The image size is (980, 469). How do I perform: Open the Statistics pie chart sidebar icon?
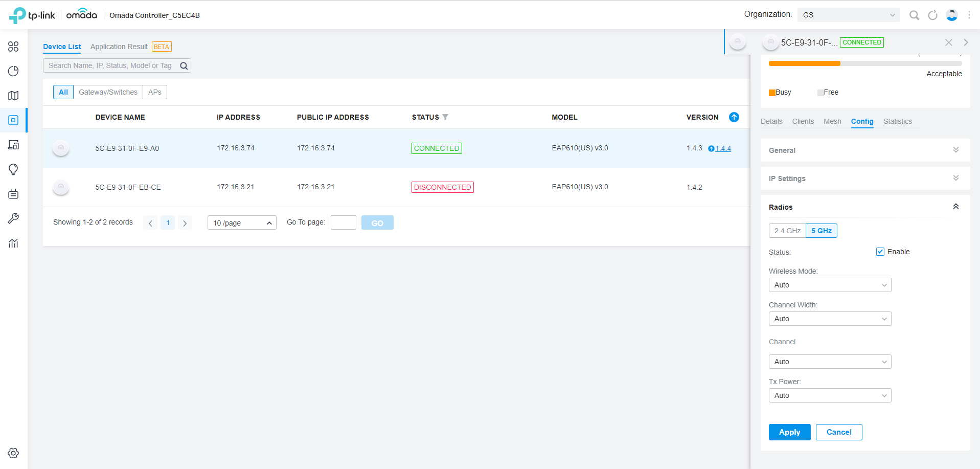coord(13,71)
